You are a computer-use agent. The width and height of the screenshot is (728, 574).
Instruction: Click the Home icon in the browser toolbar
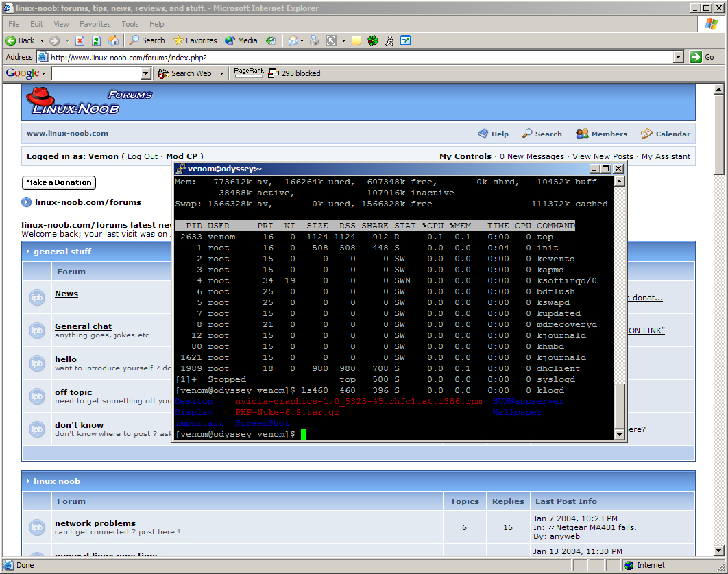[113, 40]
